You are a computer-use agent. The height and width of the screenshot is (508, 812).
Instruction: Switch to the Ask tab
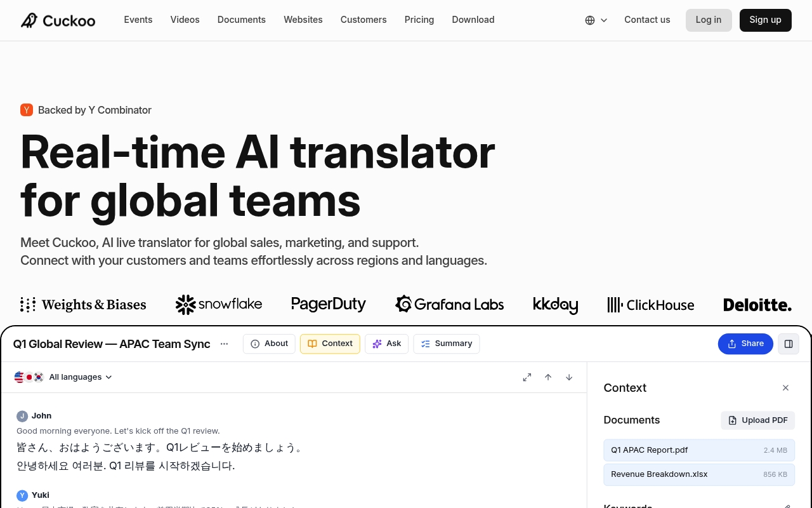coord(387,344)
